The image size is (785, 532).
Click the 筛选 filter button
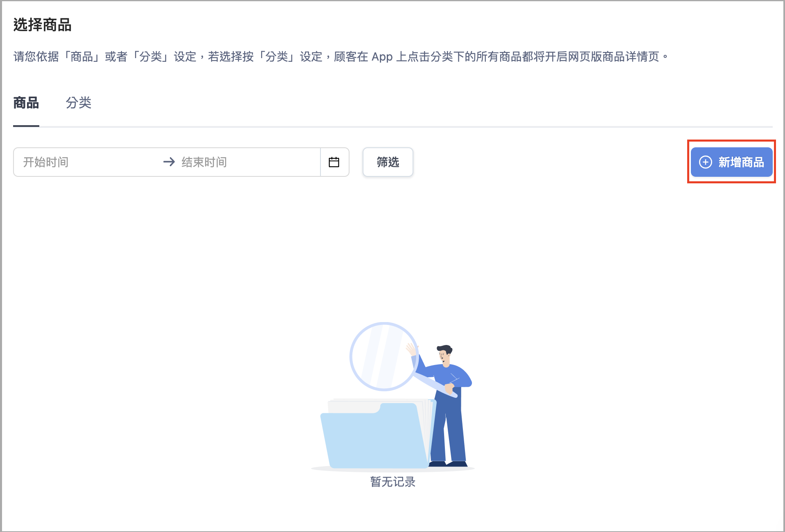pos(388,162)
